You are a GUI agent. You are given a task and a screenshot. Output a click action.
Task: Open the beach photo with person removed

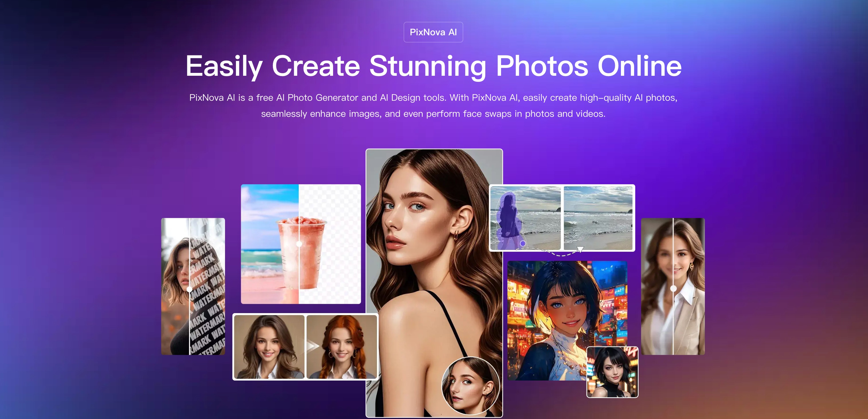(x=598, y=218)
